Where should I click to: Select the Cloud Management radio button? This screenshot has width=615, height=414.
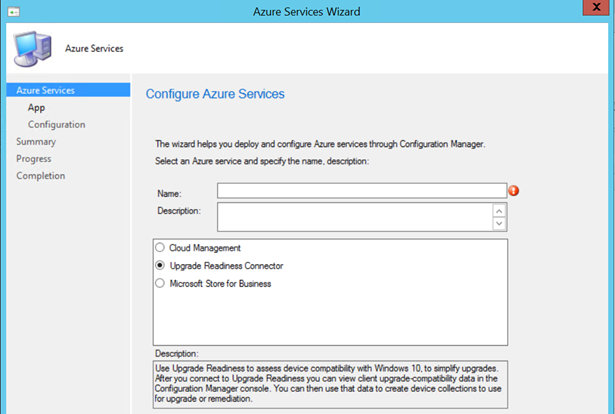pyautogui.click(x=160, y=247)
